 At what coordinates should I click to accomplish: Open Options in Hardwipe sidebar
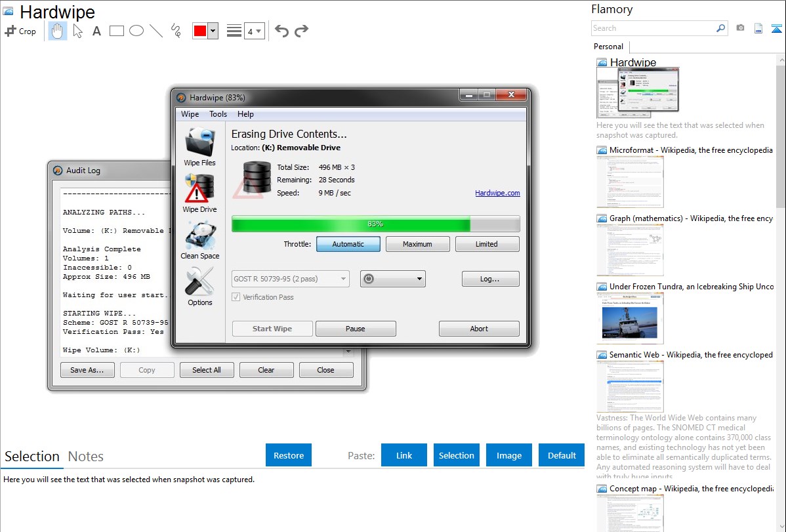[199, 286]
